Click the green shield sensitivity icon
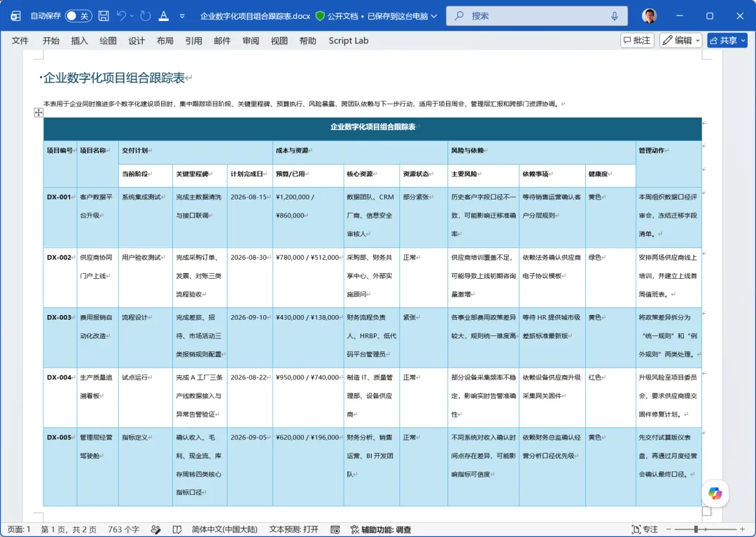This screenshot has width=756, height=537. [x=320, y=16]
